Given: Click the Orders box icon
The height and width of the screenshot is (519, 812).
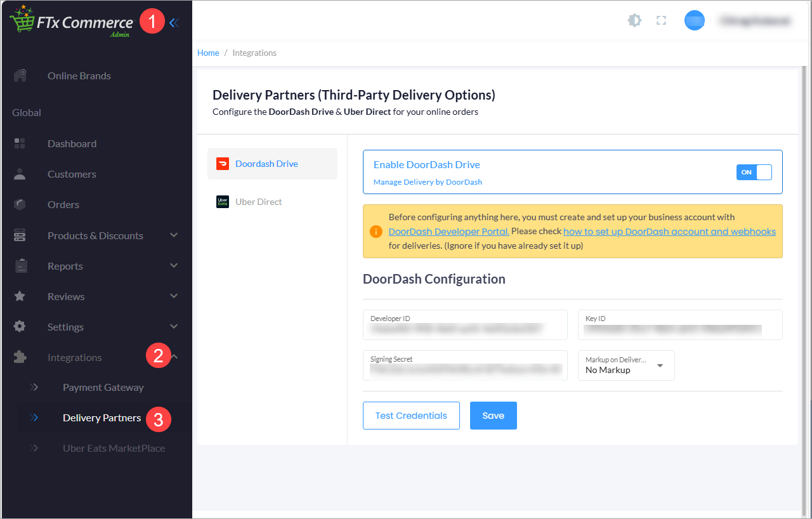Looking at the screenshot, I should [x=20, y=204].
